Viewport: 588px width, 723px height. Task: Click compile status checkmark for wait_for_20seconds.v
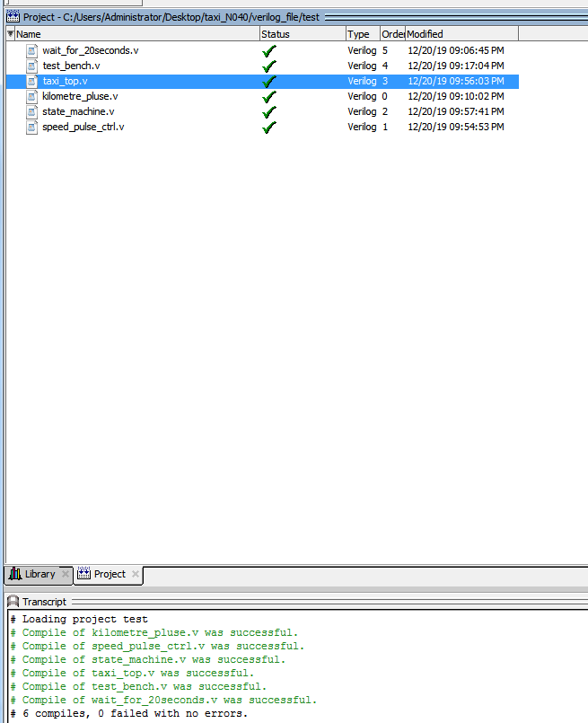coord(269,50)
